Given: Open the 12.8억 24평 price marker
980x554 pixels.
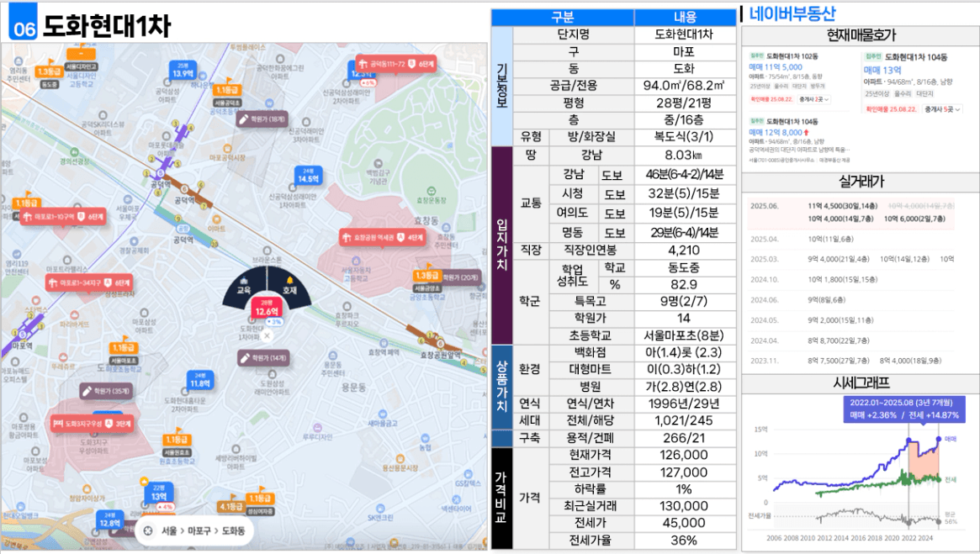Looking at the screenshot, I should tap(109, 520).
